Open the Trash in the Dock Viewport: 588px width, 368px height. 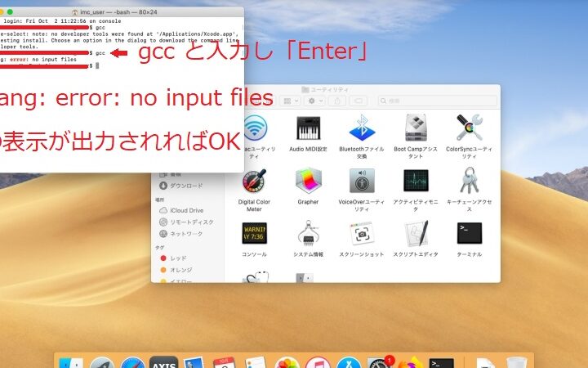pyautogui.click(x=516, y=363)
